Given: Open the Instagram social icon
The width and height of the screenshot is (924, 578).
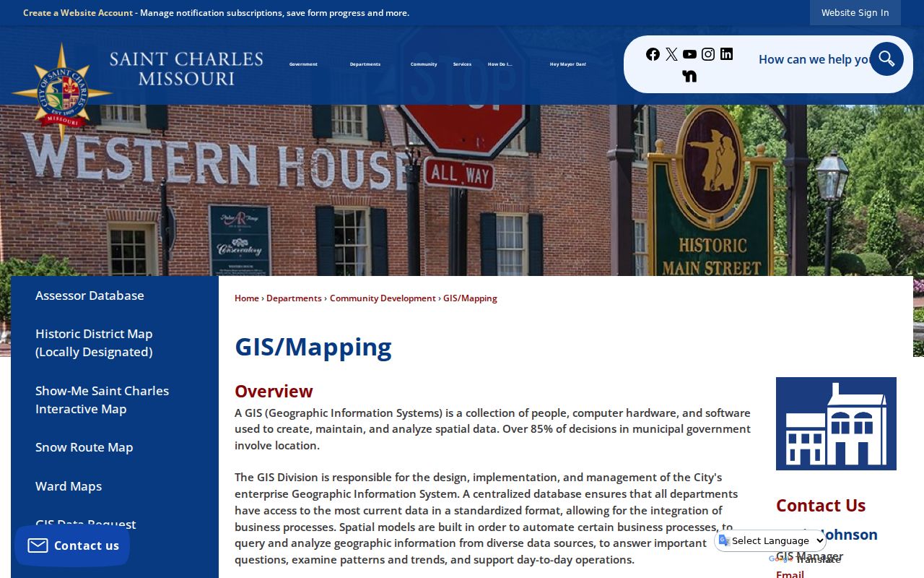Looking at the screenshot, I should (x=708, y=54).
